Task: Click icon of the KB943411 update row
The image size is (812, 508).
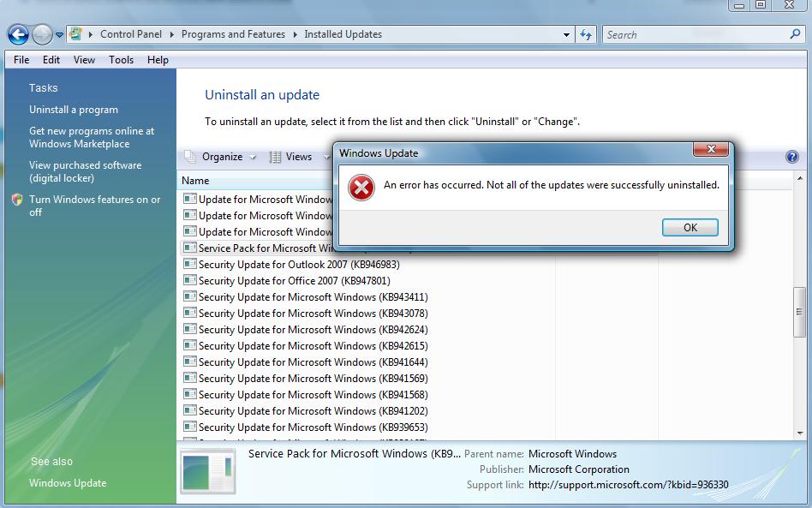Action: tap(190, 296)
